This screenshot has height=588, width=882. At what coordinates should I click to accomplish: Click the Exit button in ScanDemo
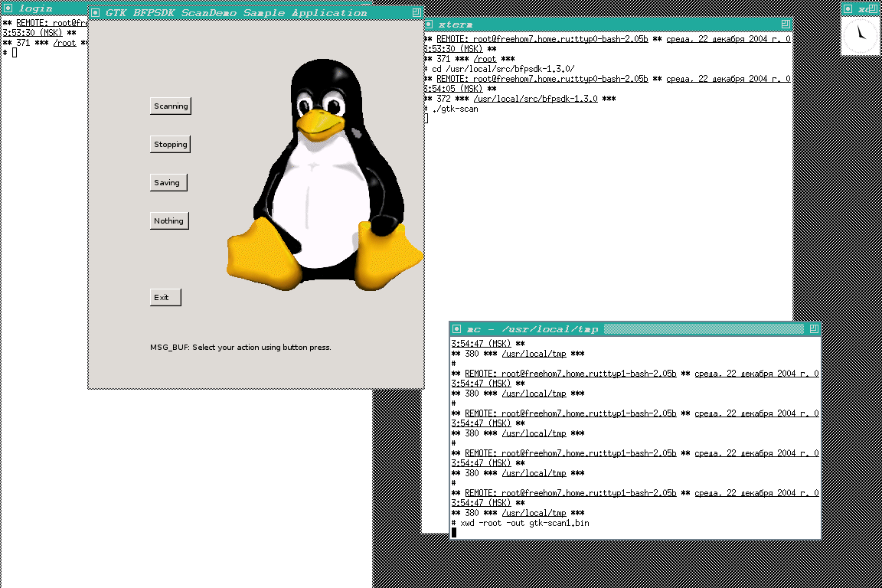(165, 297)
